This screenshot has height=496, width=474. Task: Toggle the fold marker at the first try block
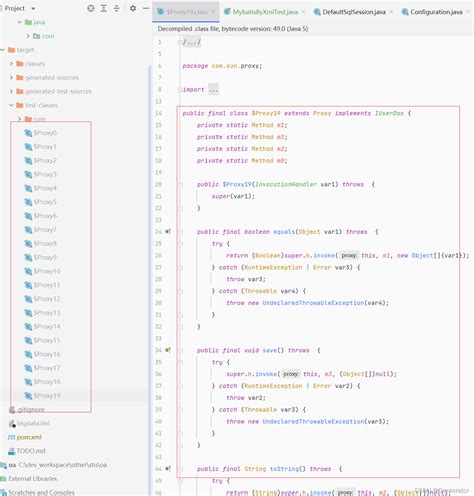tap(180, 244)
